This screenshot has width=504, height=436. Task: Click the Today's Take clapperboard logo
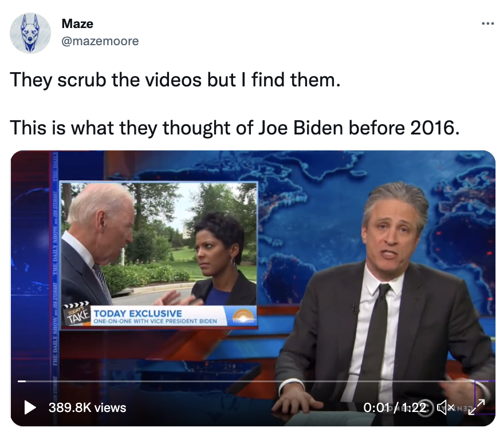77,314
